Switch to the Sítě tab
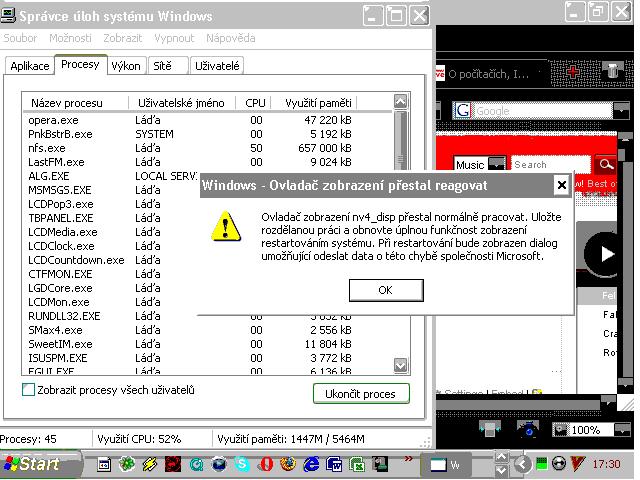Screen dimensions: 640x480 click(168, 66)
